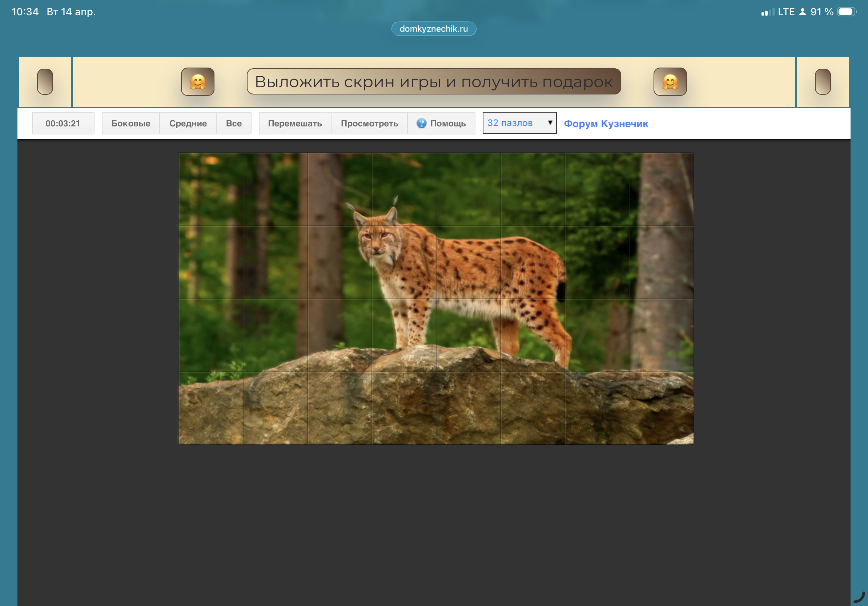Shuffle pieces with Перемешать button

(x=294, y=123)
